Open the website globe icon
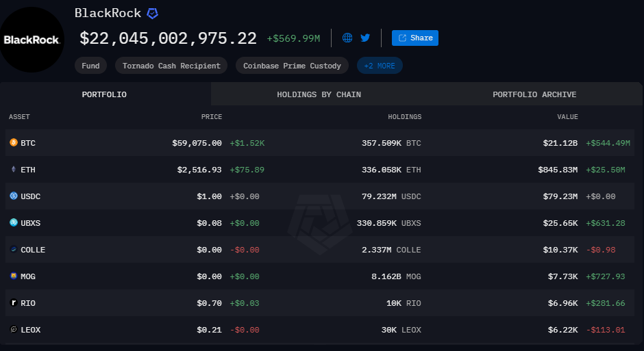The width and height of the screenshot is (644, 351). (x=347, y=38)
